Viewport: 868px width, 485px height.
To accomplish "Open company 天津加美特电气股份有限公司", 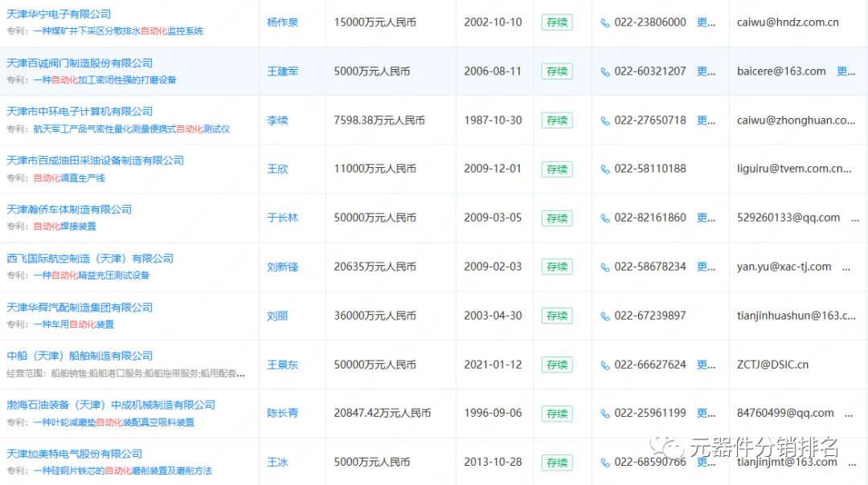I will [x=74, y=454].
